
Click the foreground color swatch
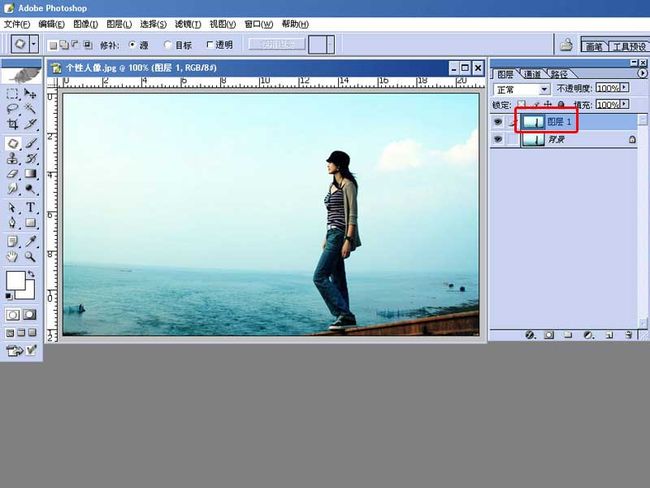(16, 281)
